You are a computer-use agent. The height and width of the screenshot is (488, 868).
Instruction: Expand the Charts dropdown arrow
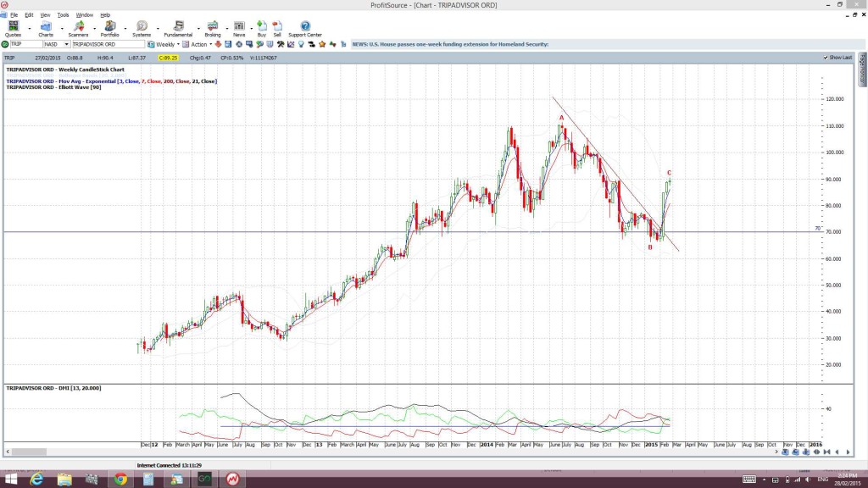point(61,29)
